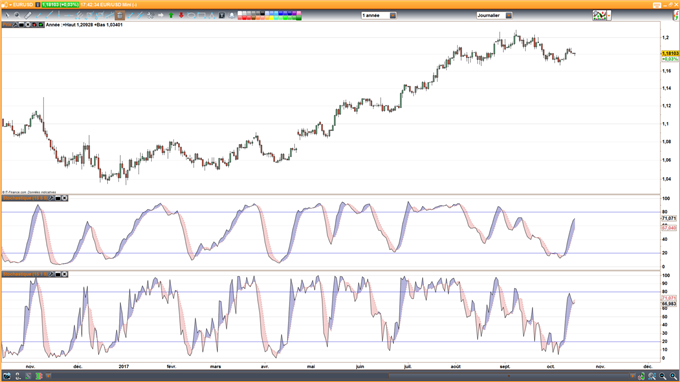The image size is (680, 382).
Task: Select the green up arrow tool
Action: coord(171,15)
